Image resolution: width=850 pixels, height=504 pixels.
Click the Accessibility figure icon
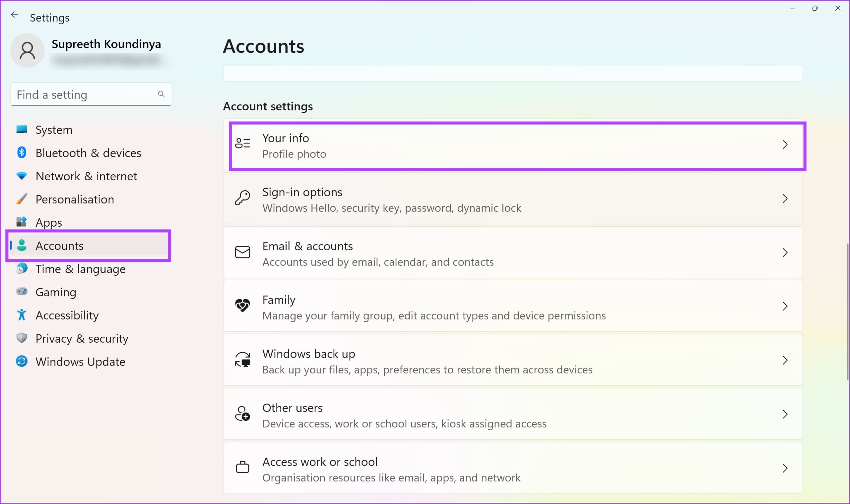pos(22,315)
